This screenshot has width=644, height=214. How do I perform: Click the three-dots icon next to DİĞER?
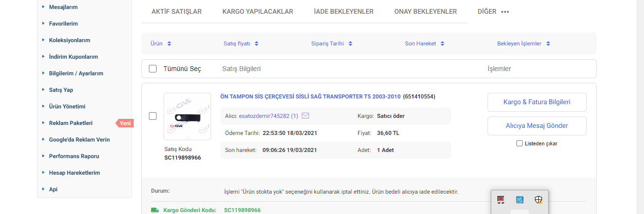505,12
